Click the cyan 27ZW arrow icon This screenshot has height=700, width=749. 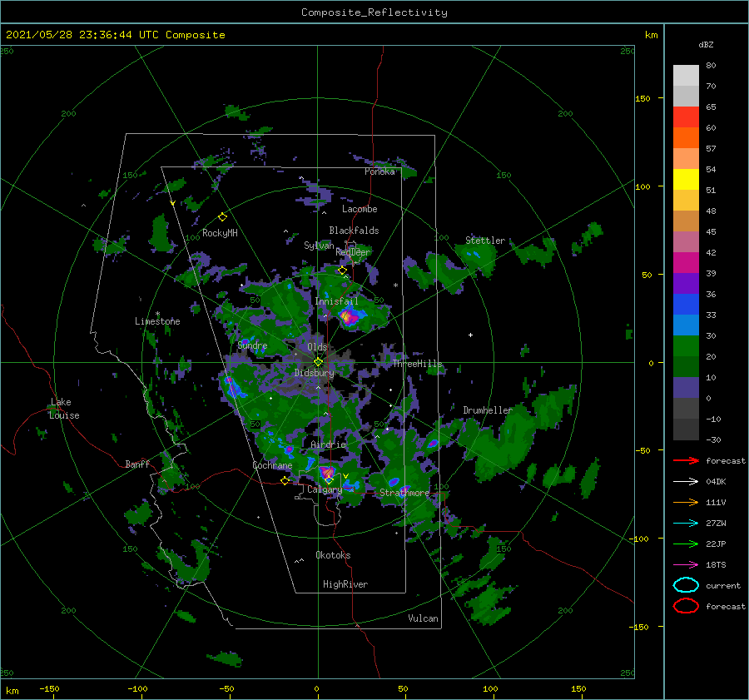click(686, 524)
